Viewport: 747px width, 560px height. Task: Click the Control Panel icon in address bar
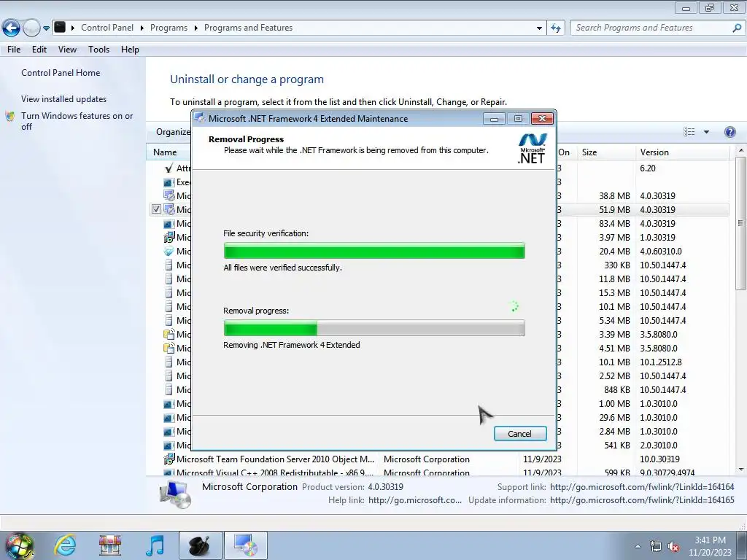coord(60,27)
